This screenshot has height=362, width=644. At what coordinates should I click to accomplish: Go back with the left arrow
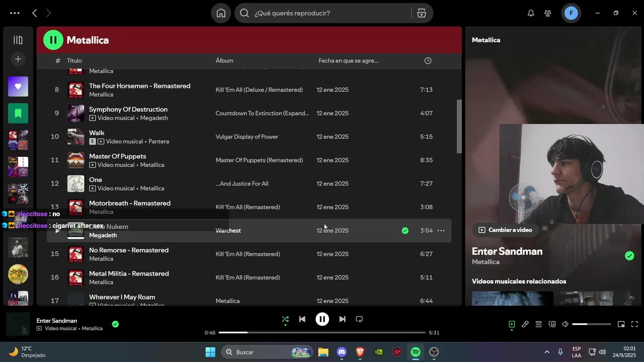34,13
